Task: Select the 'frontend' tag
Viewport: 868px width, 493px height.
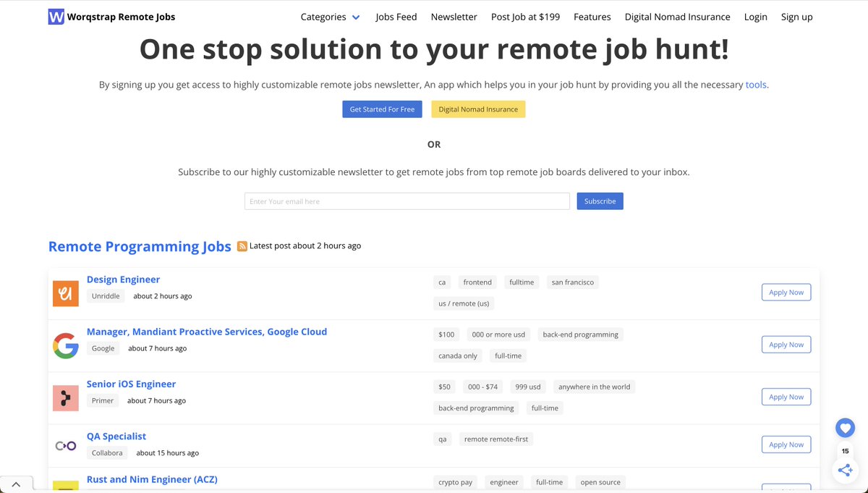Action: 477,282
